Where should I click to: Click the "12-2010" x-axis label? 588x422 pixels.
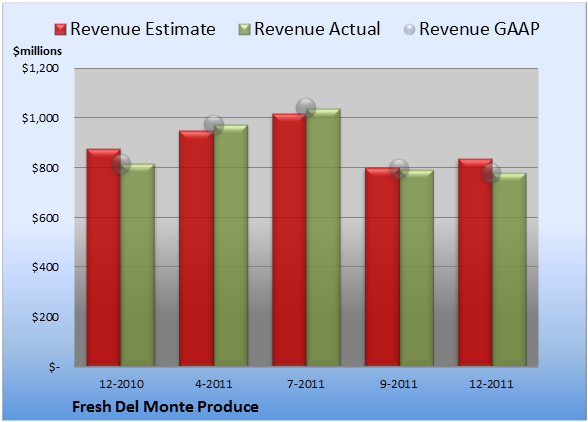(121, 384)
